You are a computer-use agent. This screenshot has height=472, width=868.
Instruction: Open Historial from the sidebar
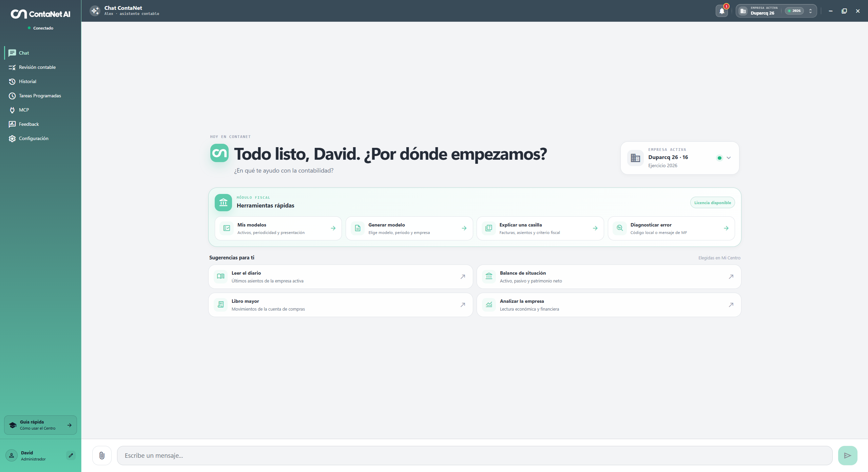pos(41,81)
